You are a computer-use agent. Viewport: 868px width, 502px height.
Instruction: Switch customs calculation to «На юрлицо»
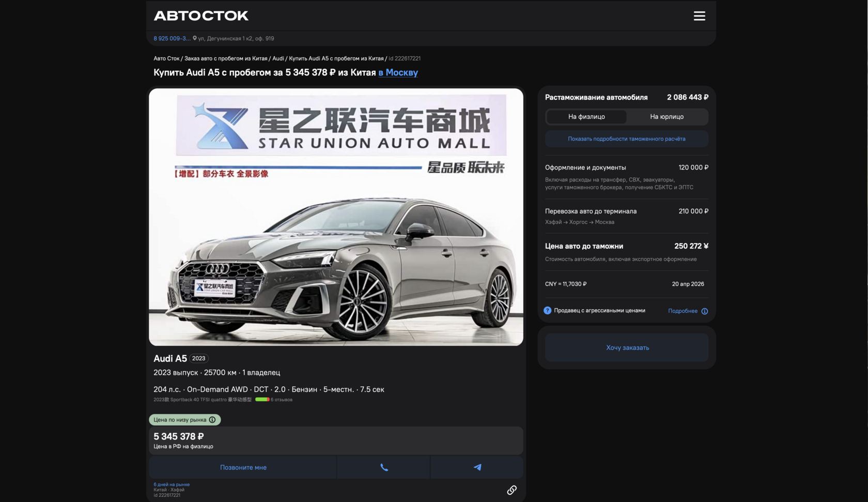coord(667,117)
